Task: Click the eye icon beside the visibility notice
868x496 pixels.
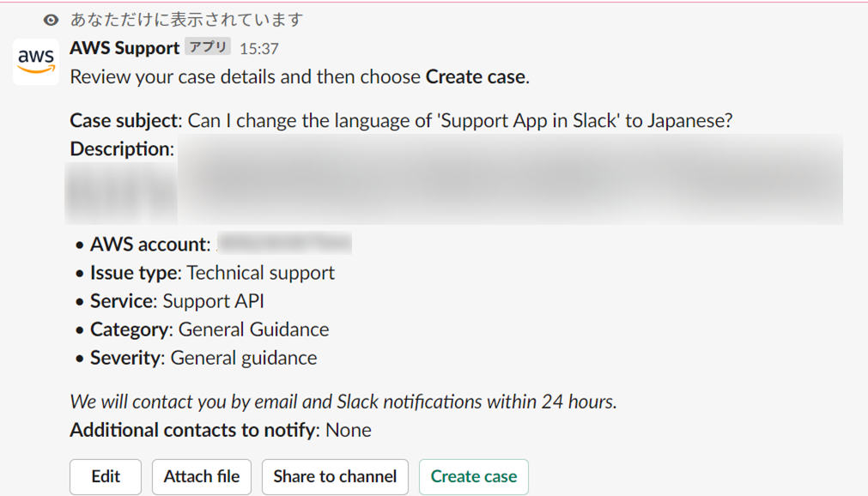Action: (51, 21)
